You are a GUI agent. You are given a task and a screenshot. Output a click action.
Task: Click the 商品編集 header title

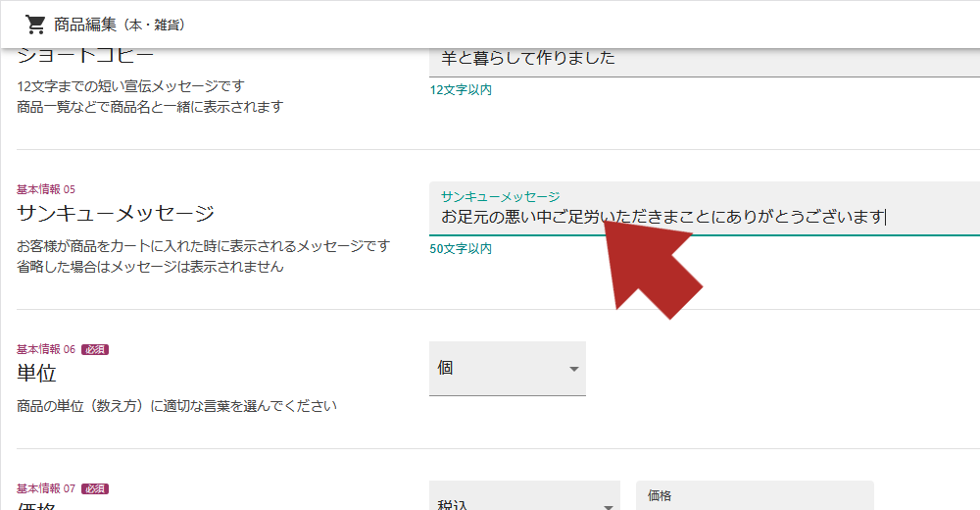(x=120, y=25)
